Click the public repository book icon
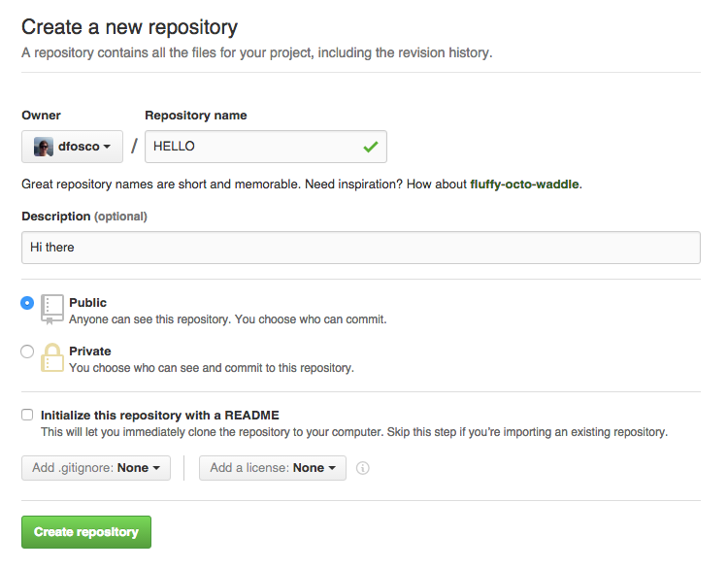728x569 pixels. 52,309
